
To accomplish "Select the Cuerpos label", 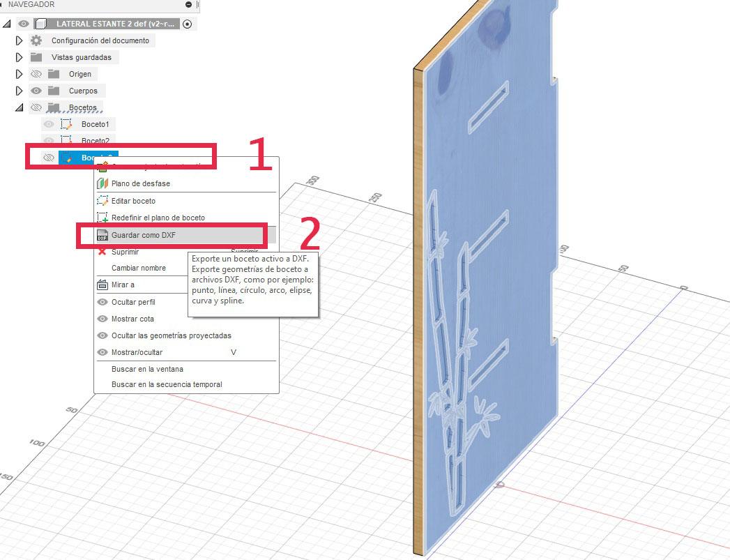I will pos(83,91).
